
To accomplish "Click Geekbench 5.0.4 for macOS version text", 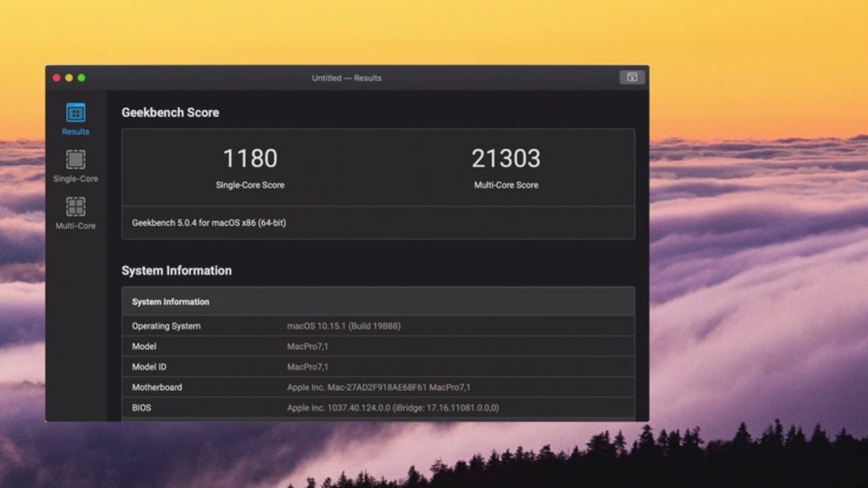I will [x=209, y=223].
